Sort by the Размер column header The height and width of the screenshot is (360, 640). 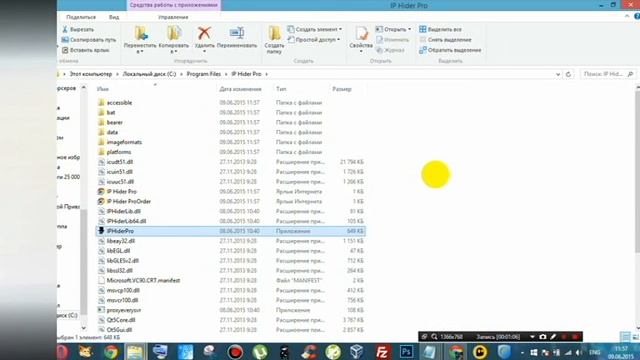(342, 89)
